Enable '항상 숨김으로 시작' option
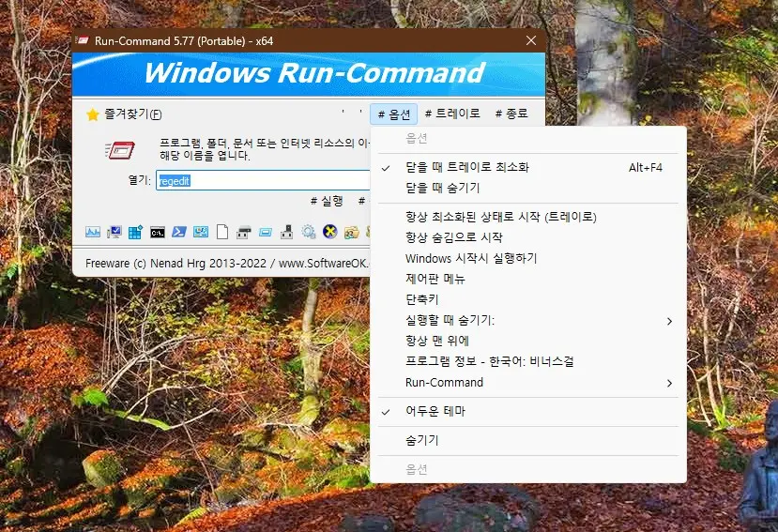Image resolution: width=778 pixels, height=532 pixels. pos(528,237)
